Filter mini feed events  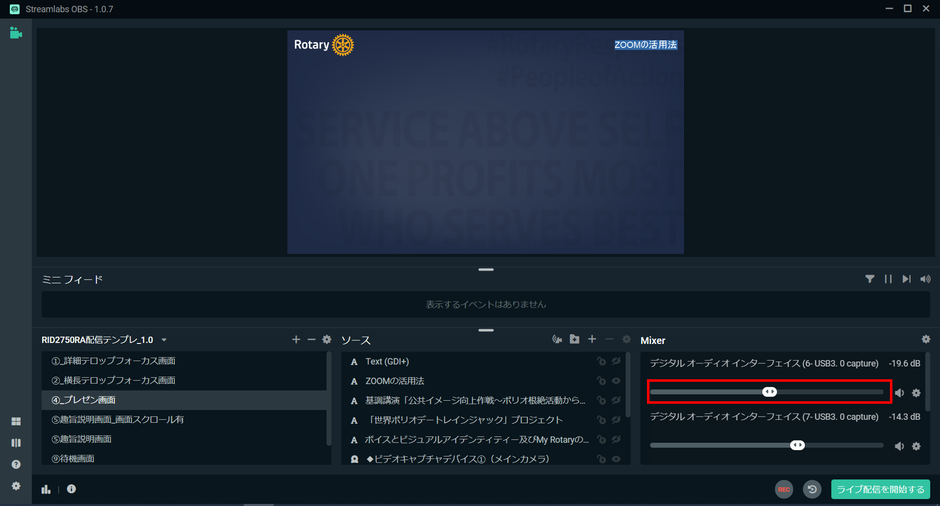tap(870, 279)
